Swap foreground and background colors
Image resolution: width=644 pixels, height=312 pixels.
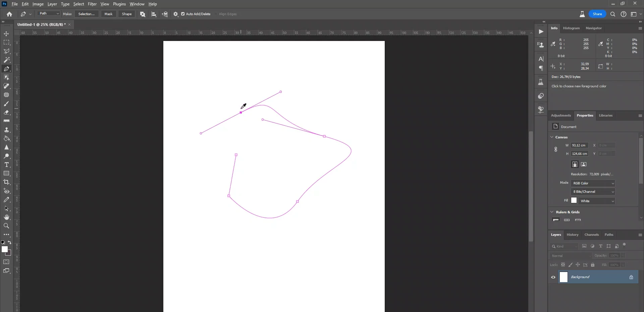[9, 242]
